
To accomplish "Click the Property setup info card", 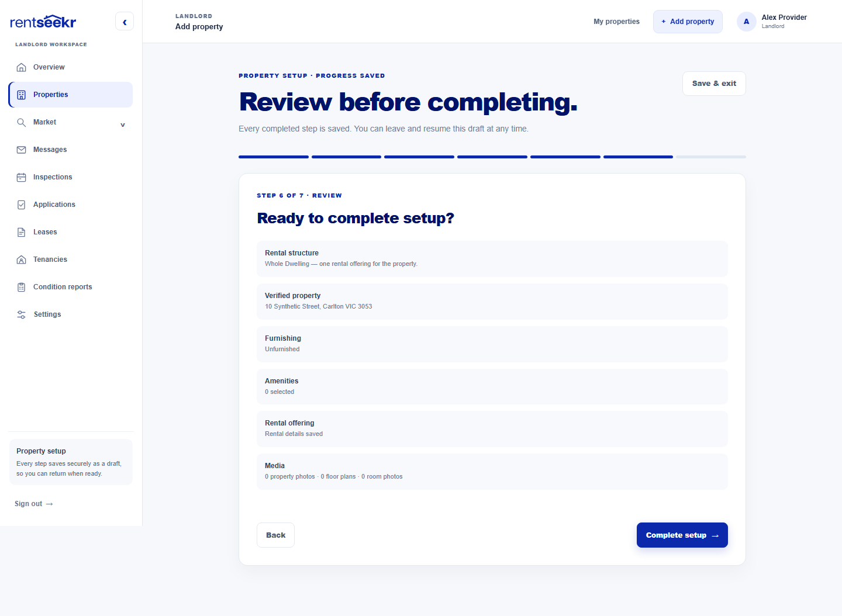I will point(71,462).
